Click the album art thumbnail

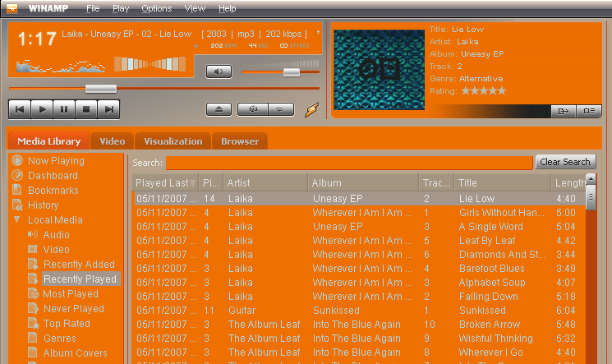379,70
